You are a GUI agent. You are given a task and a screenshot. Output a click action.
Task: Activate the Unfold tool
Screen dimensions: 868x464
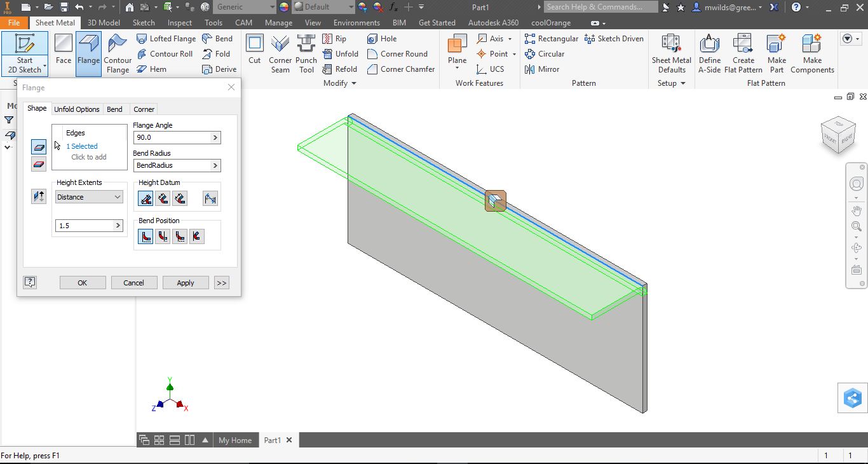coord(341,54)
